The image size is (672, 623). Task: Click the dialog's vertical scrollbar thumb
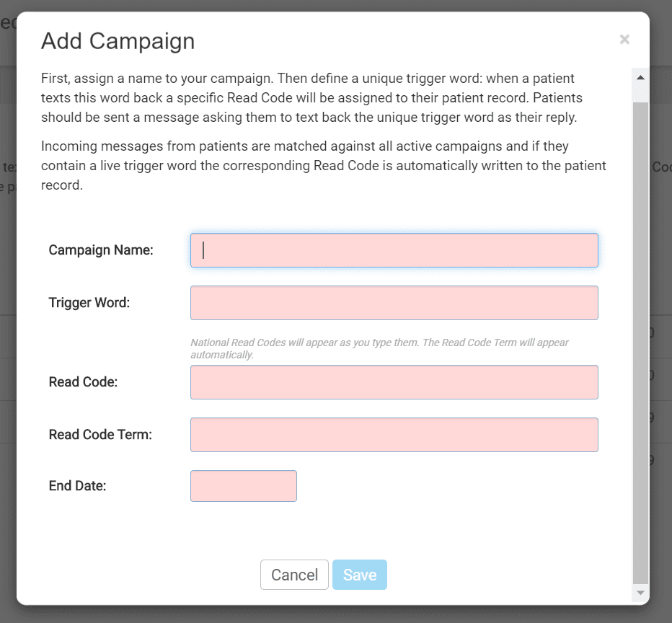click(641, 343)
